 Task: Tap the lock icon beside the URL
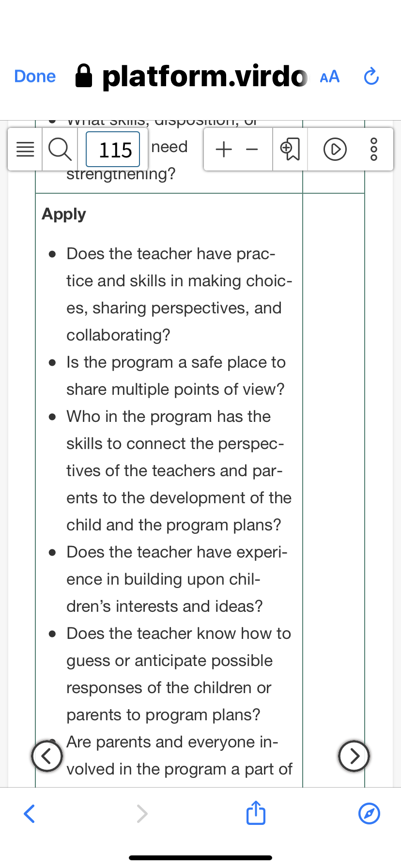coord(84,76)
